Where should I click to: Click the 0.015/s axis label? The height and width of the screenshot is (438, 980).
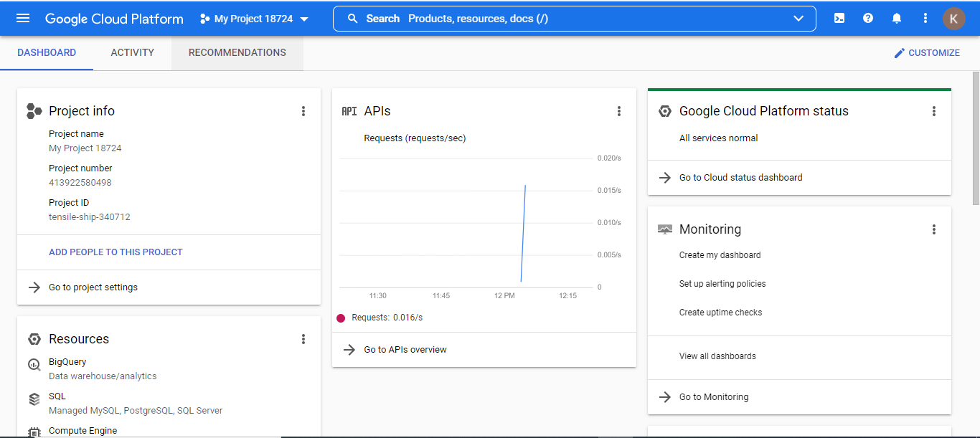(x=609, y=191)
